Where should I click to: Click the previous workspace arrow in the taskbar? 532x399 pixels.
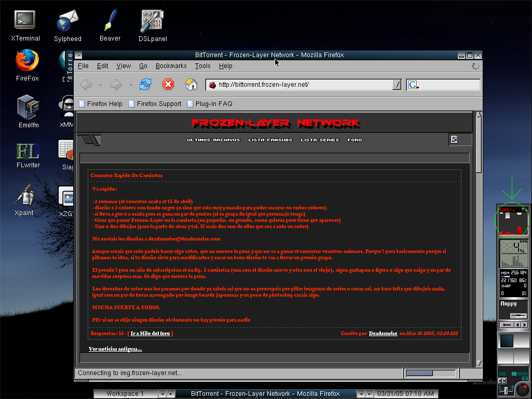tap(162, 394)
